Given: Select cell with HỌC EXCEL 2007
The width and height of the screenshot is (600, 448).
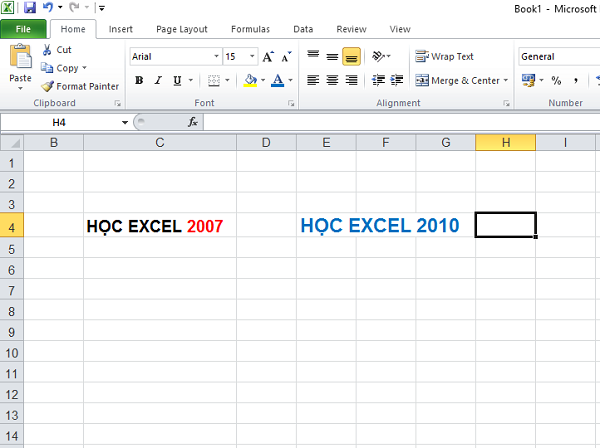Looking at the screenshot, I should (160, 226).
